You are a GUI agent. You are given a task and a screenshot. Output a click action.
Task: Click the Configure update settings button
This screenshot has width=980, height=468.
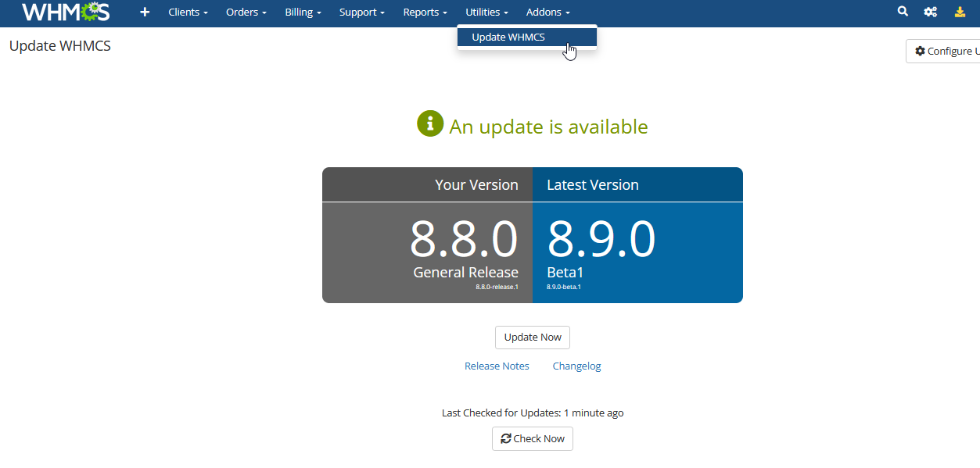click(x=943, y=52)
